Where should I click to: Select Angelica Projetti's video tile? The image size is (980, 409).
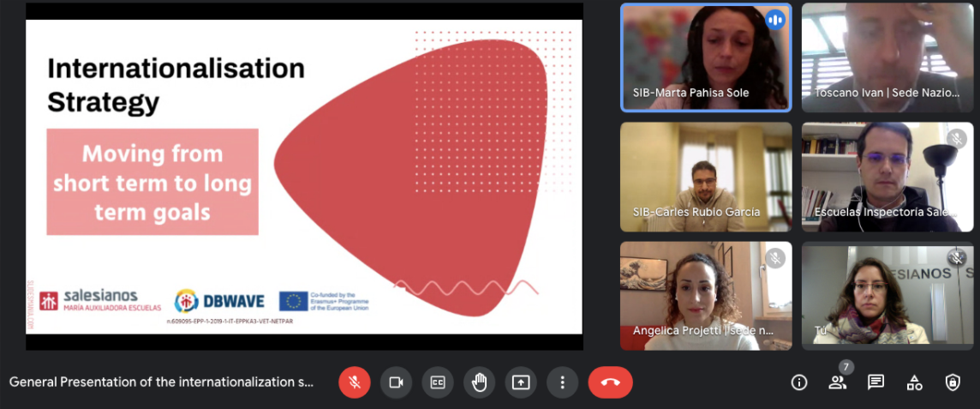pyautogui.click(x=706, y=295)
